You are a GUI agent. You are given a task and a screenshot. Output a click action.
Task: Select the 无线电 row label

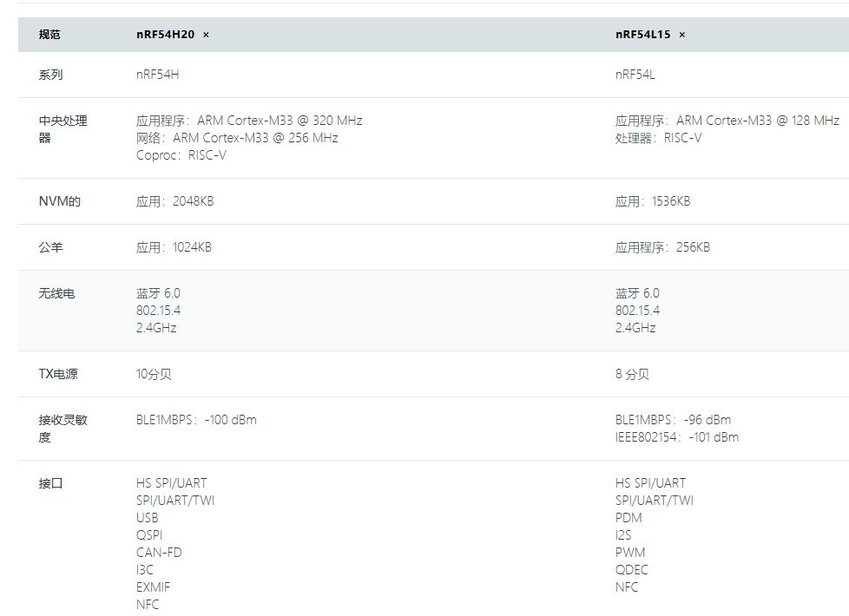(x=56, y=293)
